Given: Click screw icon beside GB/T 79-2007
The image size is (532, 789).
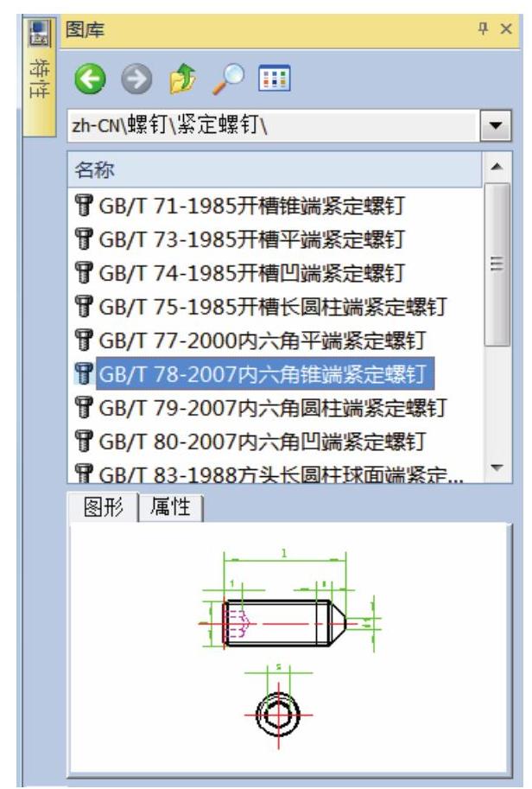Looking at the screenshot, I should 84,408.
